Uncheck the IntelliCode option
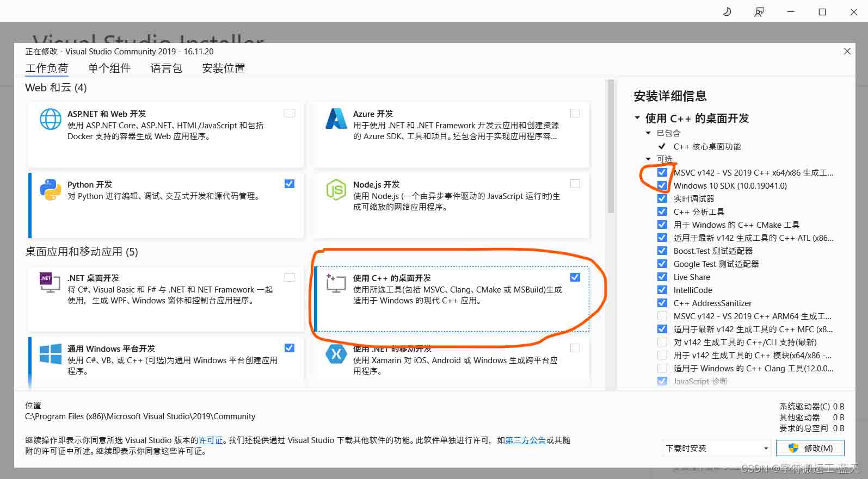Viewport: 868px width, 479px height. [x=662, y=290]
